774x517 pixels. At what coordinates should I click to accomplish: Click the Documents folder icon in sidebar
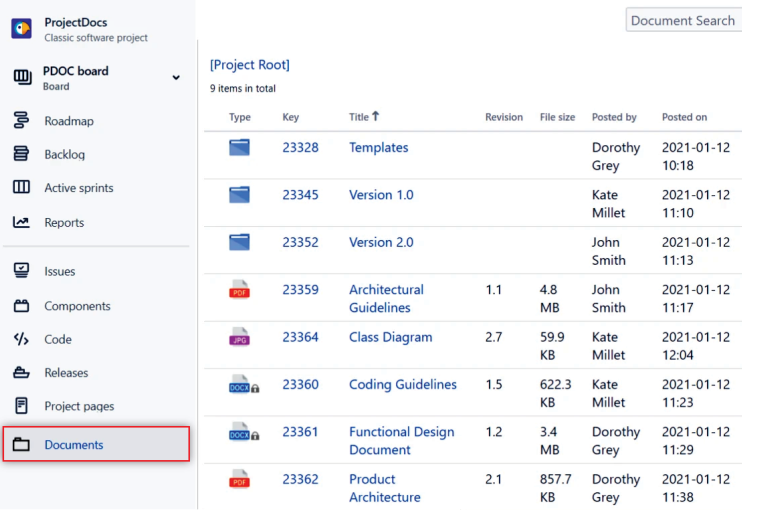(x=21, y=444)
